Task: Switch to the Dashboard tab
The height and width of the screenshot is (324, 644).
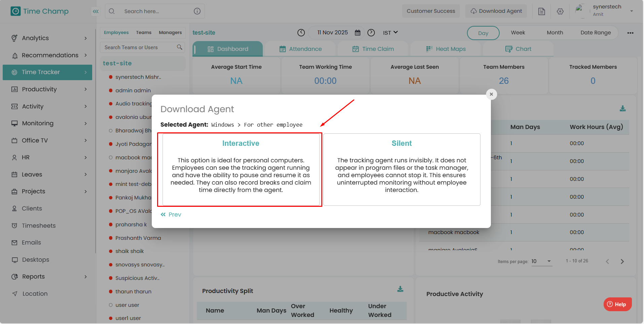Action: [228, 49]
